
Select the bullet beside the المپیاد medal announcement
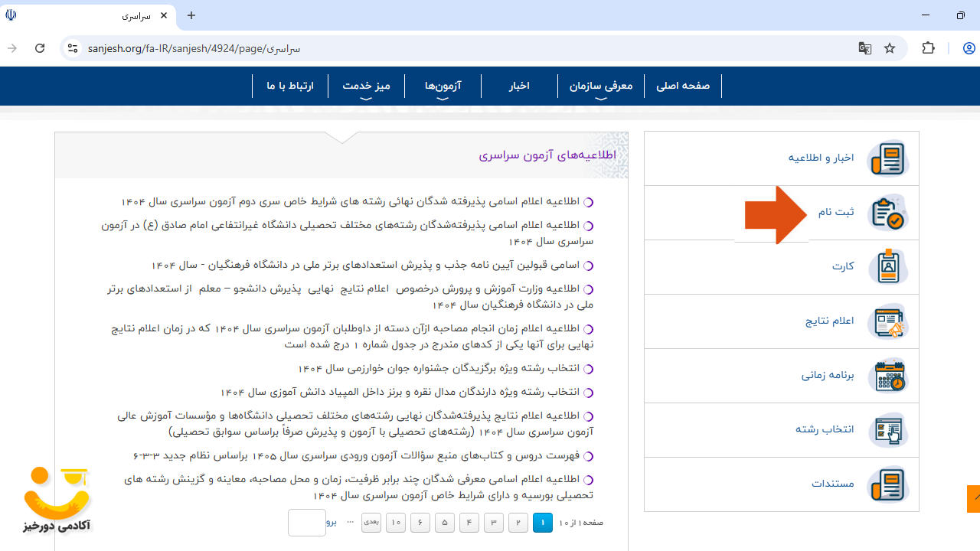click(x=588, y=392)
